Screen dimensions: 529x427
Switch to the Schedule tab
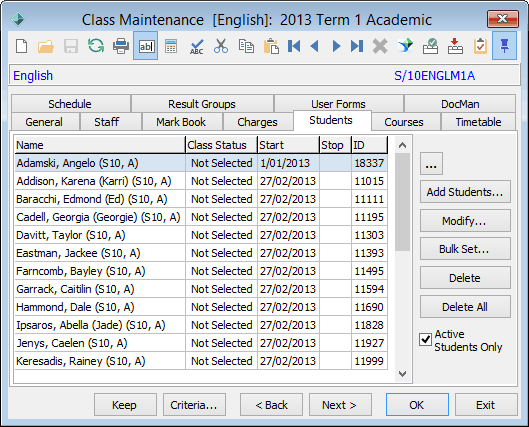click(x=70, y=104)
